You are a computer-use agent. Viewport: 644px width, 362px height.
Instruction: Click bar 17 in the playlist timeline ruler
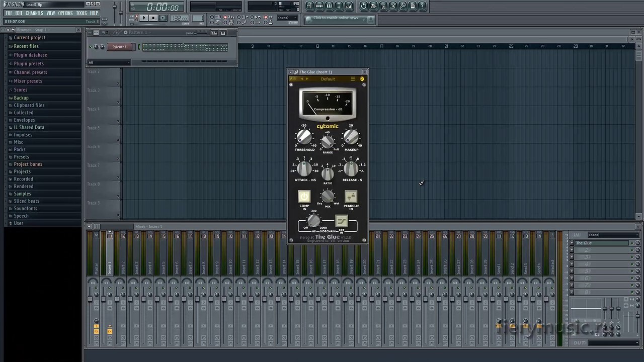click(x=382, y=46)
